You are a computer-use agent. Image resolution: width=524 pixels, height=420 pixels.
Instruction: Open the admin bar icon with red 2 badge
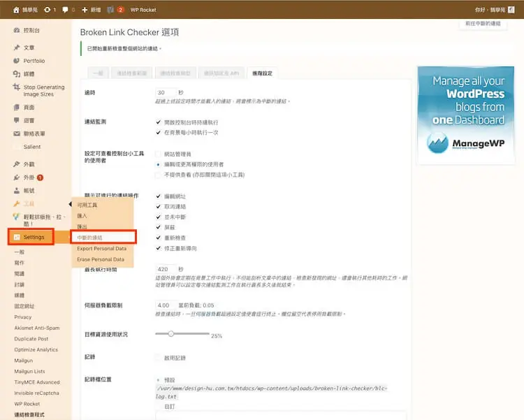click(110, 10)
